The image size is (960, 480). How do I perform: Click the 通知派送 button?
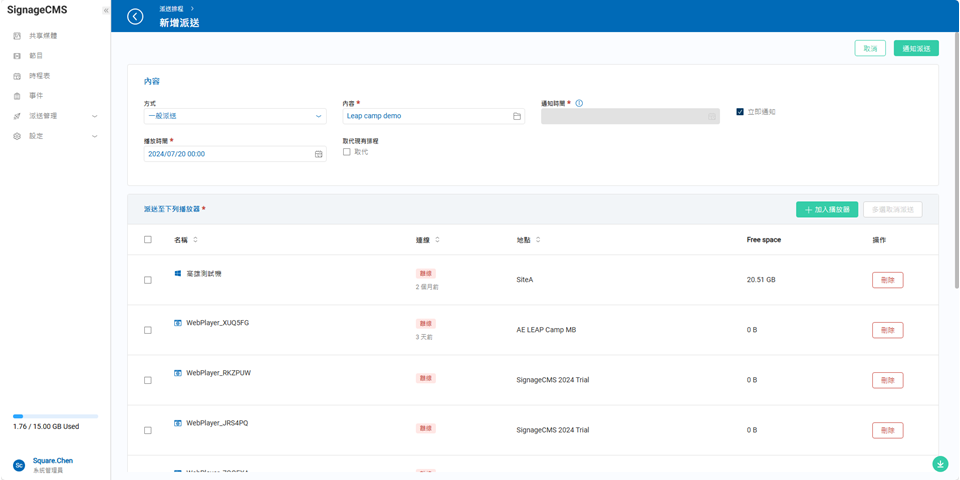tap(915, 48)
